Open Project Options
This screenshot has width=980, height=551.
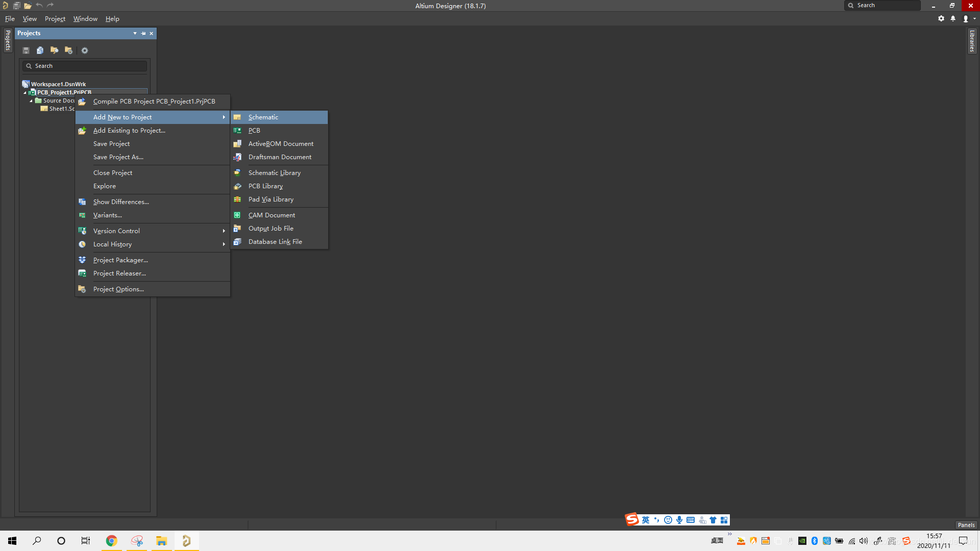click(153, 289)
